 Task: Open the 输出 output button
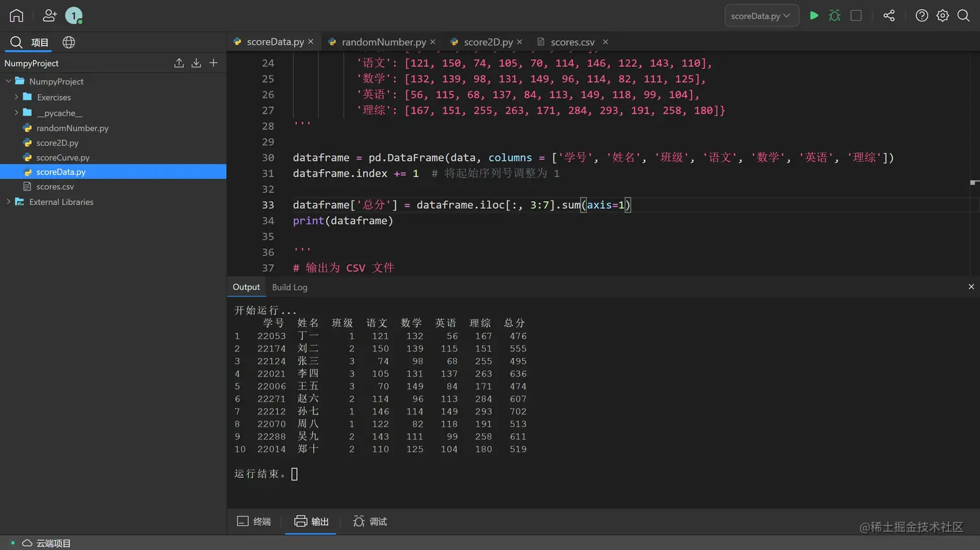pos(311,521)
